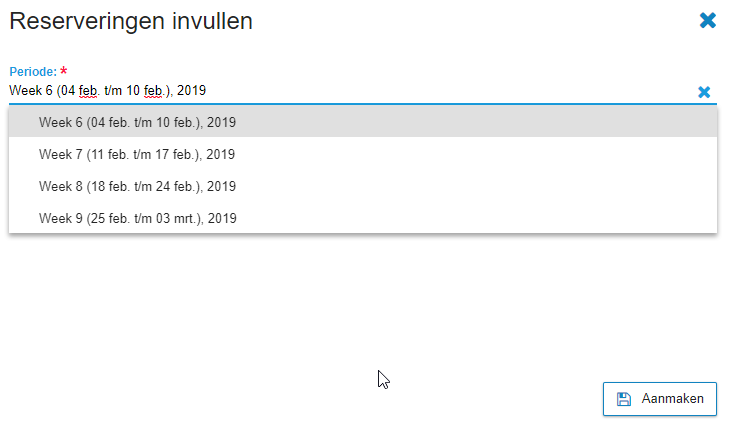Choose Week 7 (11 feb. t/m 17 feb.)
Viewport: 734px width, 425px height.
tap(363, 154)
